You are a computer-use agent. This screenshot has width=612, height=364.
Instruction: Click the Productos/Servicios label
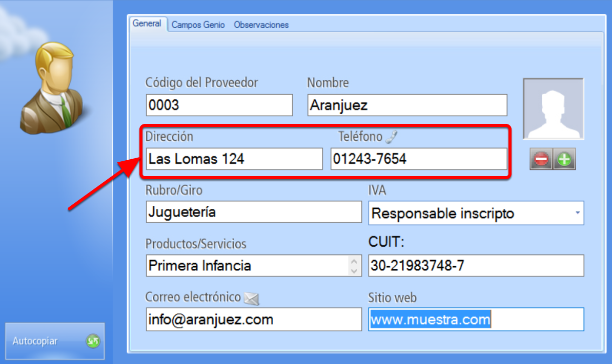[196, 244]
